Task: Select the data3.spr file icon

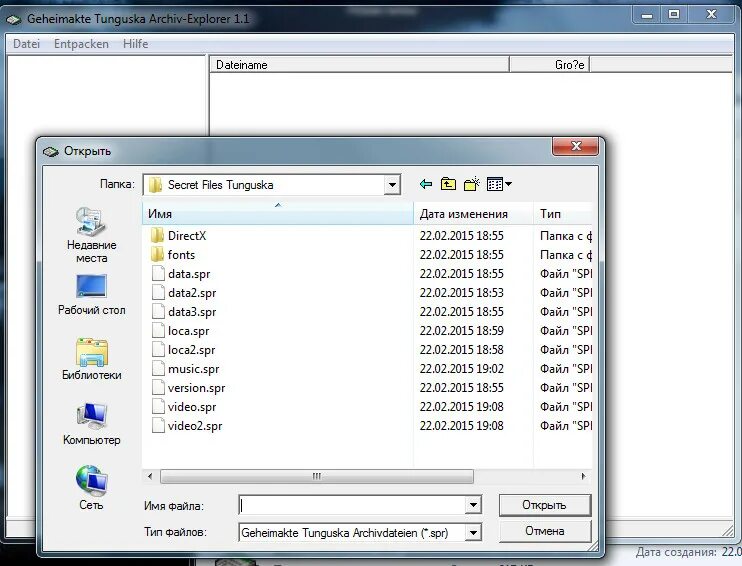Action: (158, 311)
